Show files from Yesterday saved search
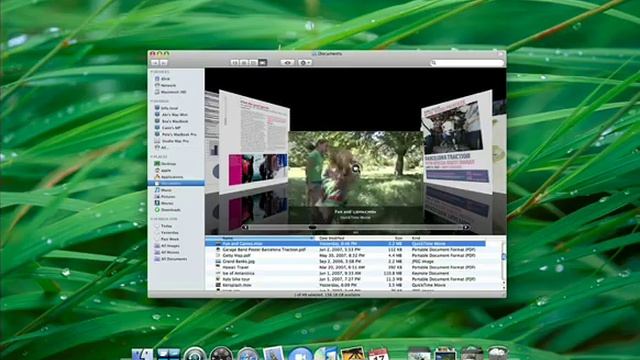This screenshot has height=360, width=640. pyautogui.click(x=167, y=232)
